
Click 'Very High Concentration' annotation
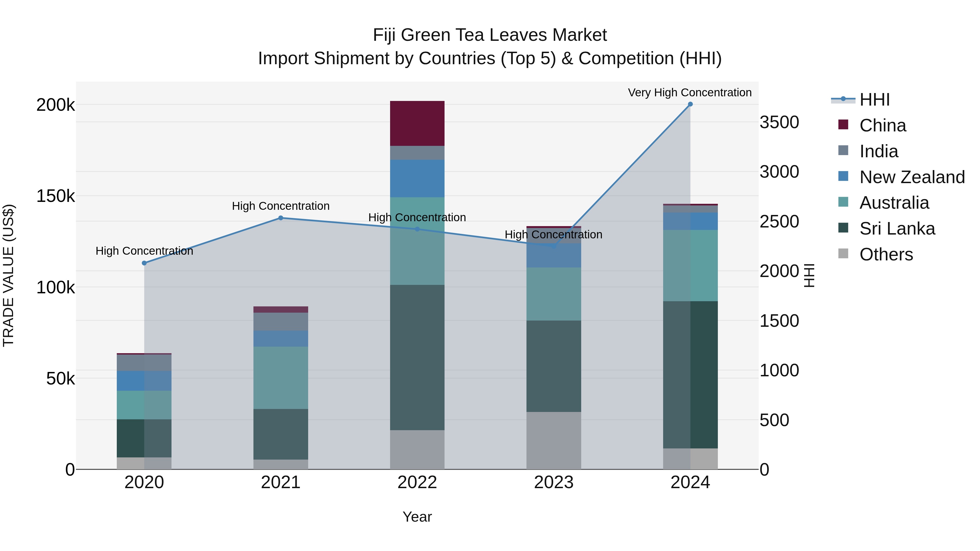pos(690,93)
